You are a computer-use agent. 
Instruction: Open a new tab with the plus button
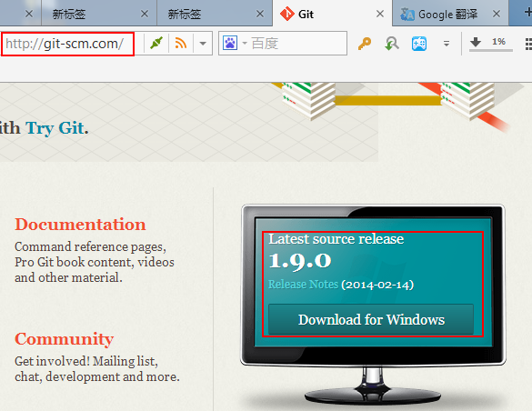527,13
